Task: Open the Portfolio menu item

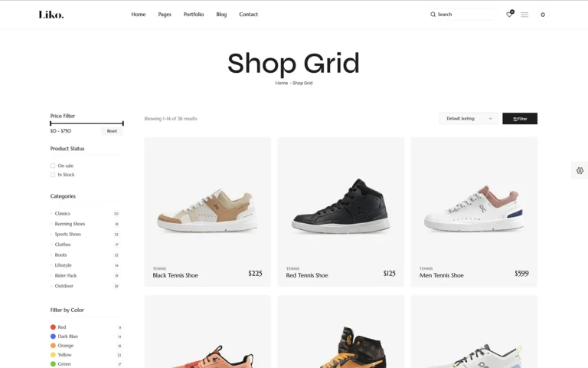Action: tap(194, 15)
